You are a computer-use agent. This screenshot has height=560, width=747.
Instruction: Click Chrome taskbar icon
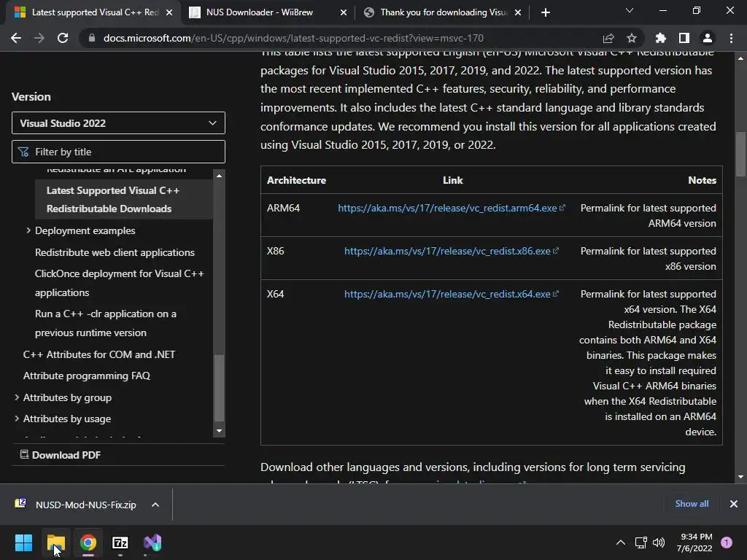tap(88, 542)
